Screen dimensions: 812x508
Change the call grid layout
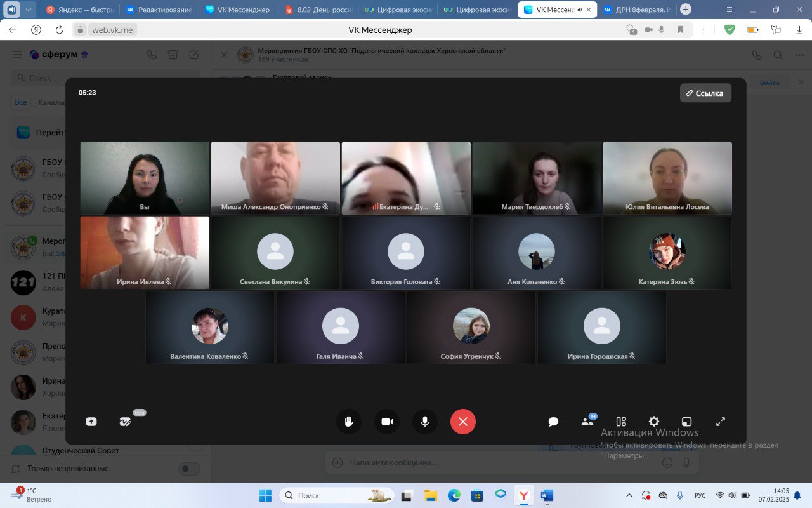pyautogui.click(x=621, y=422)
